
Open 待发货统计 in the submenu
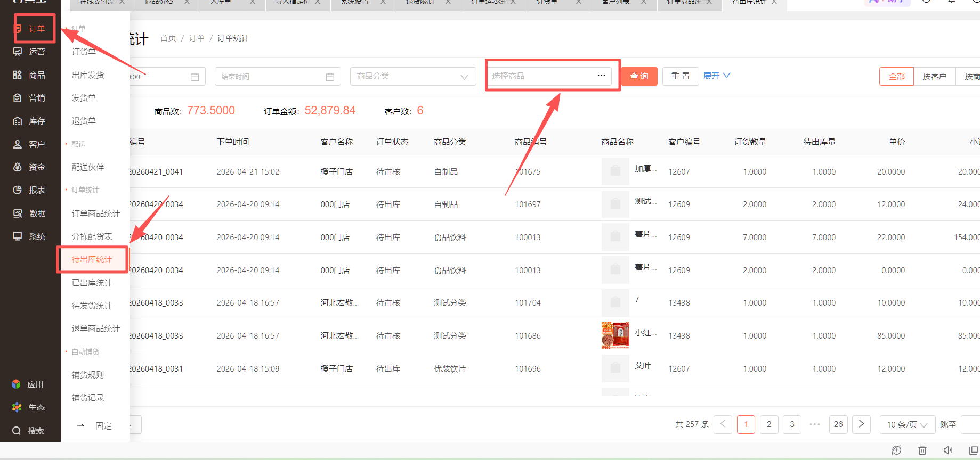92,306
